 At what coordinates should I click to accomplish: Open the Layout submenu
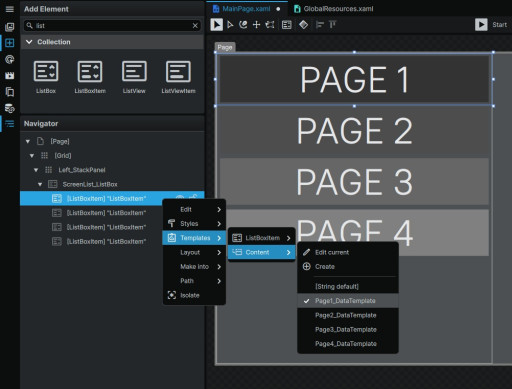point(194,252)
